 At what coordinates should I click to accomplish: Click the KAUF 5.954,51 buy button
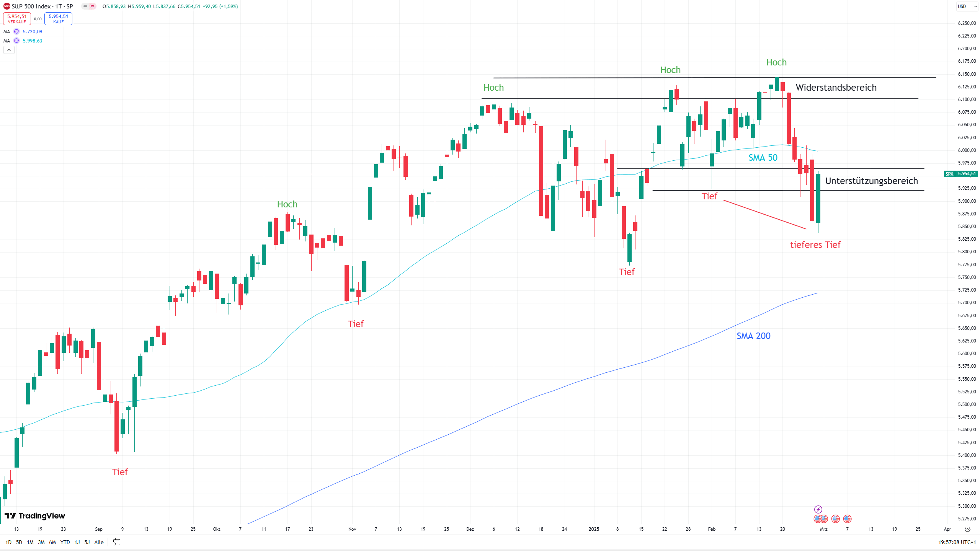[58, 19]
